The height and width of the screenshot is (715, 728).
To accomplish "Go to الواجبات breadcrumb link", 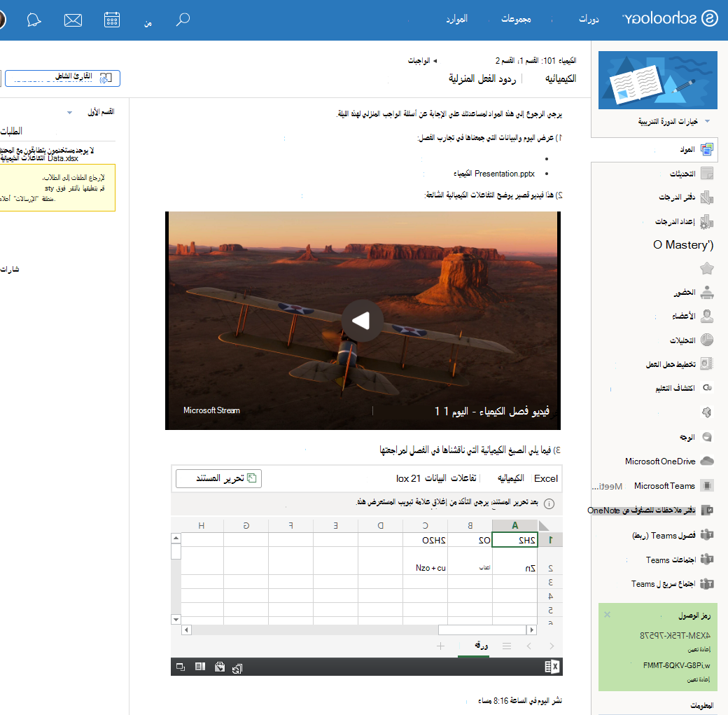I will pos(419,60).
